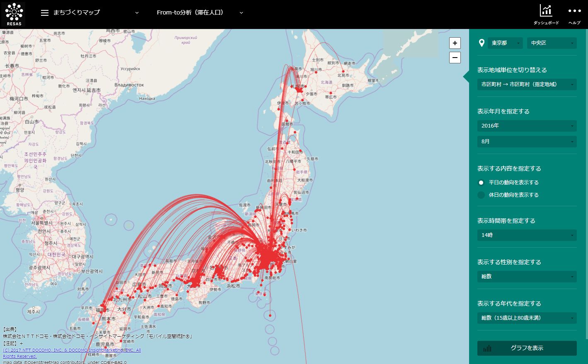588x364 pixels.
Task: Click the RESAS logo icon
Action: pyautogui.click(x=14, y=14)
